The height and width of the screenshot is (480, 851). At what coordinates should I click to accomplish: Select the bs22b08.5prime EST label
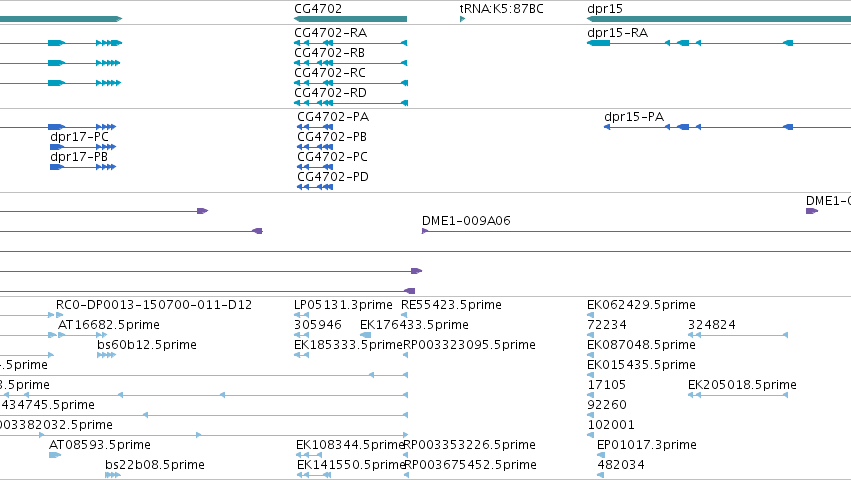point(155,465)
